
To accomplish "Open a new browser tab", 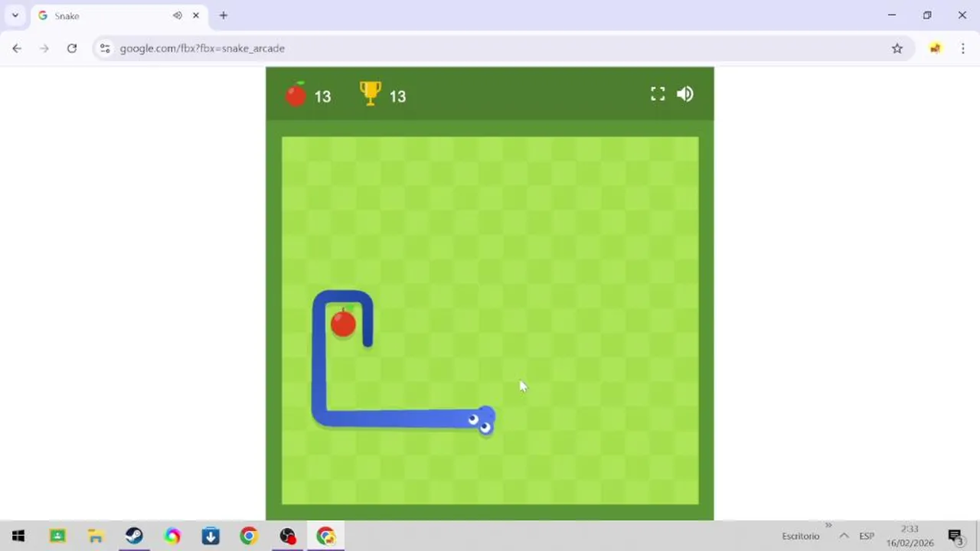I will coord(224,15).
